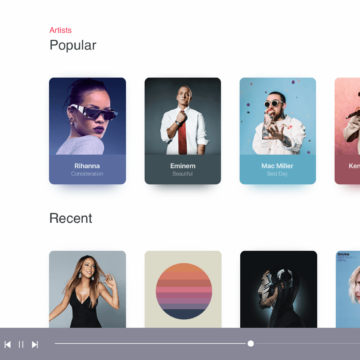
Task: Click the song title Beautiful under Eminem
Action: (183, 174)
